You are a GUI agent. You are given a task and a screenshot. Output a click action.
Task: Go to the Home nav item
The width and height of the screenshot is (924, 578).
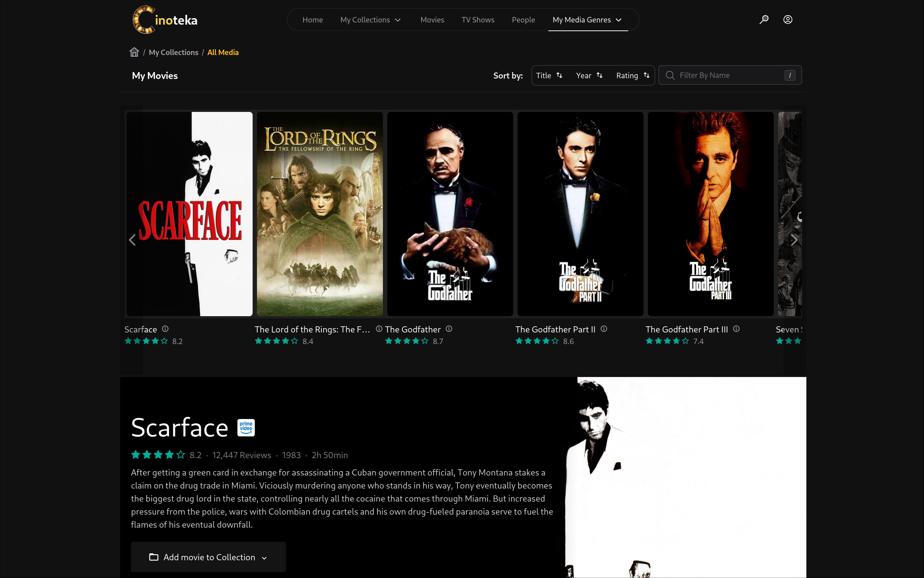pos(312,20)
